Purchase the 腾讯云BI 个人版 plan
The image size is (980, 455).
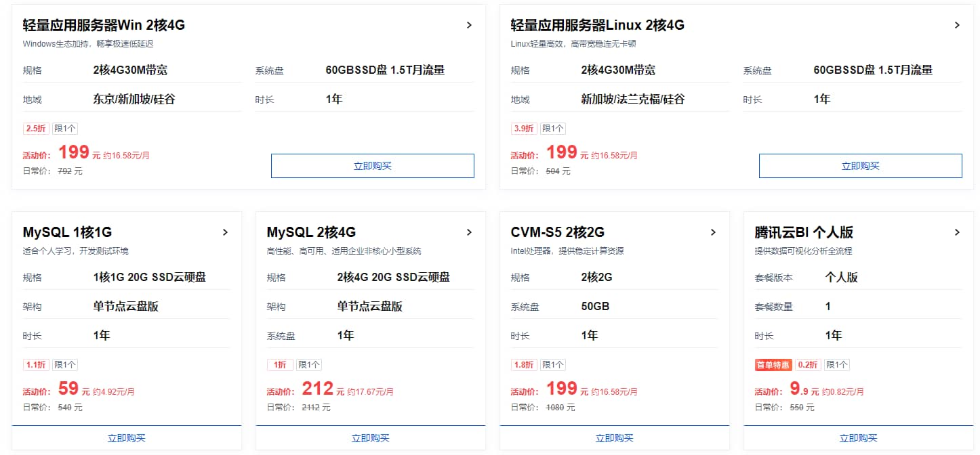[859, 438]
